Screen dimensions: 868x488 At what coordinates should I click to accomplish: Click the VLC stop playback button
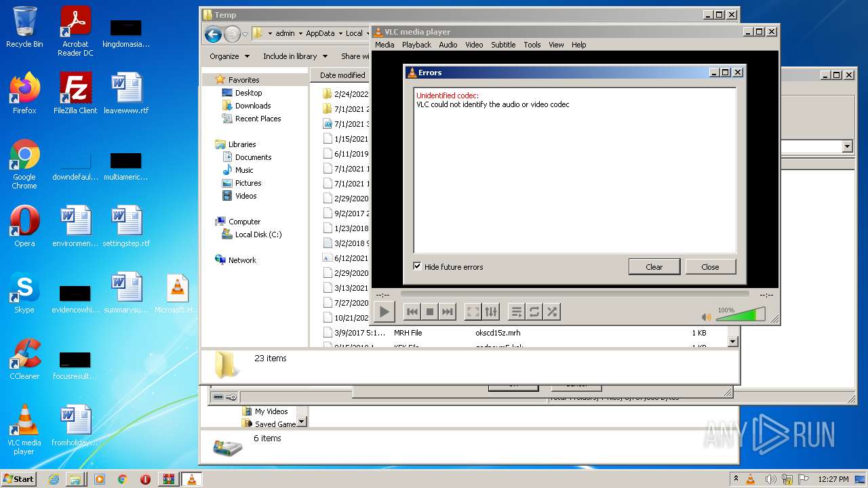[429, 312]
